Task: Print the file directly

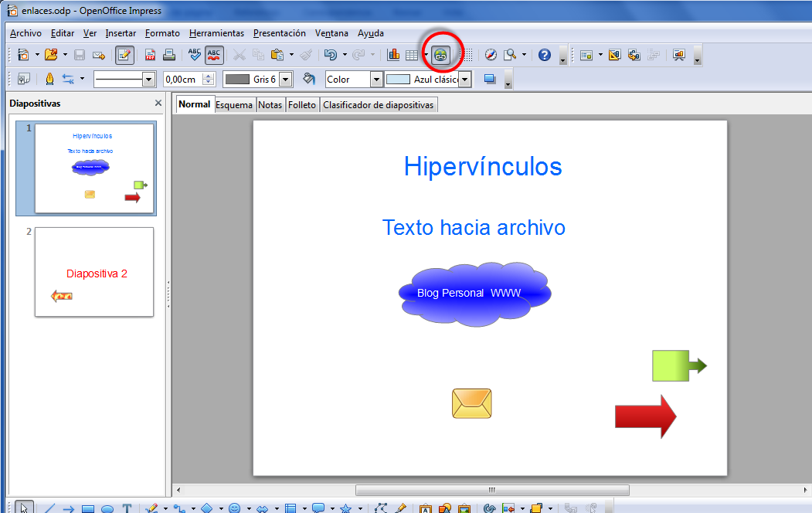Action: pyautogui.click(x=169, y=55)
